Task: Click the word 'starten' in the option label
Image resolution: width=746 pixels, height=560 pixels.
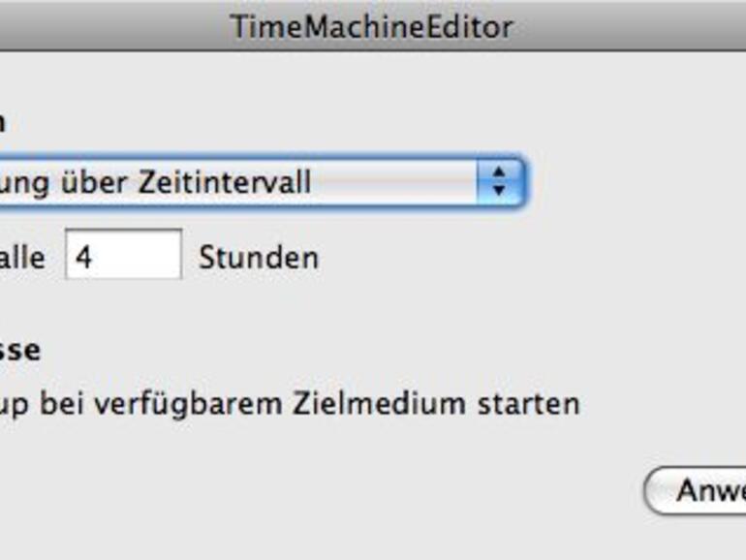Action: tap(531, 403)
